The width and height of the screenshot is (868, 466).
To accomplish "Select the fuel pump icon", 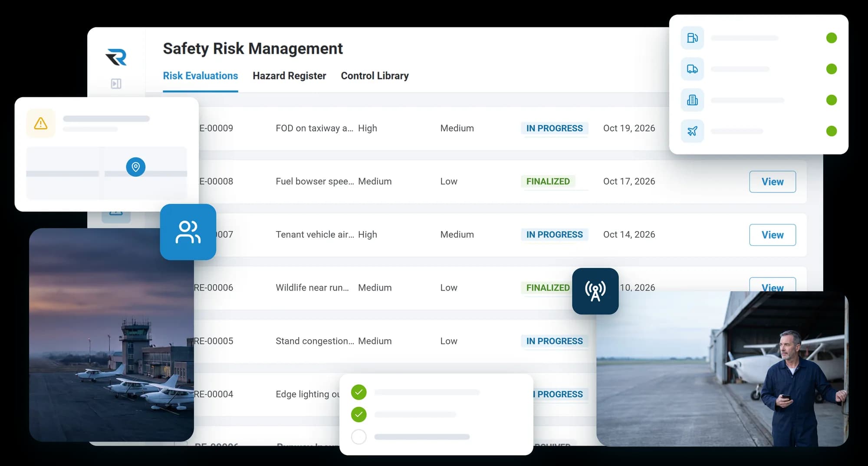I will click(692, 38).
